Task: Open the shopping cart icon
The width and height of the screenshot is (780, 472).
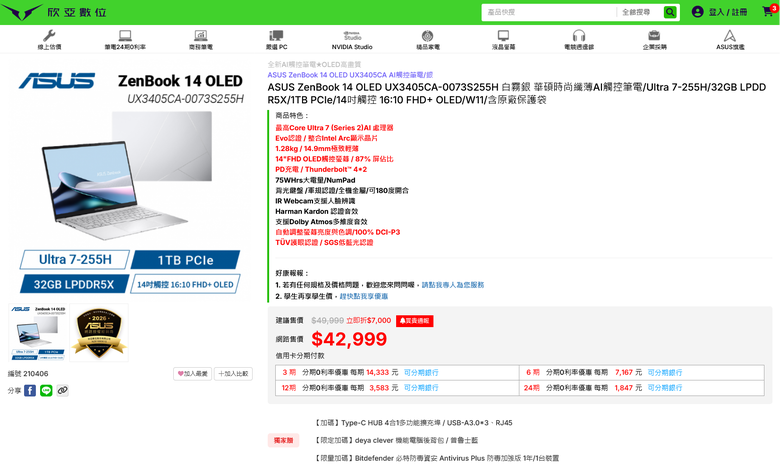Action: click(769, 11)
